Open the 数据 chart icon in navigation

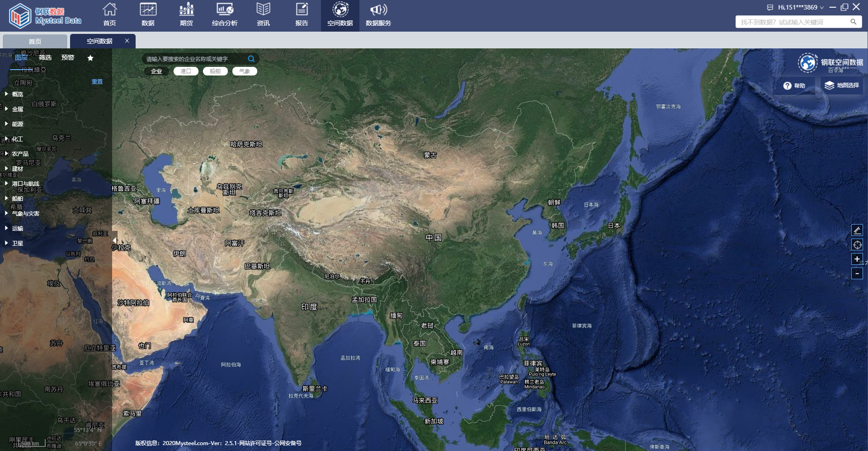coord(148,9)
